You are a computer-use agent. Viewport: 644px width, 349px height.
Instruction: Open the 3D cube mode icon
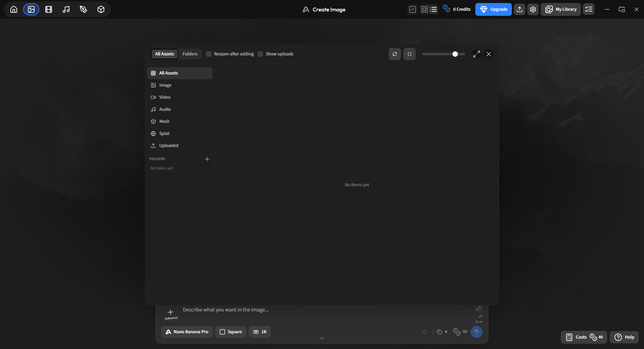[101, 9]
